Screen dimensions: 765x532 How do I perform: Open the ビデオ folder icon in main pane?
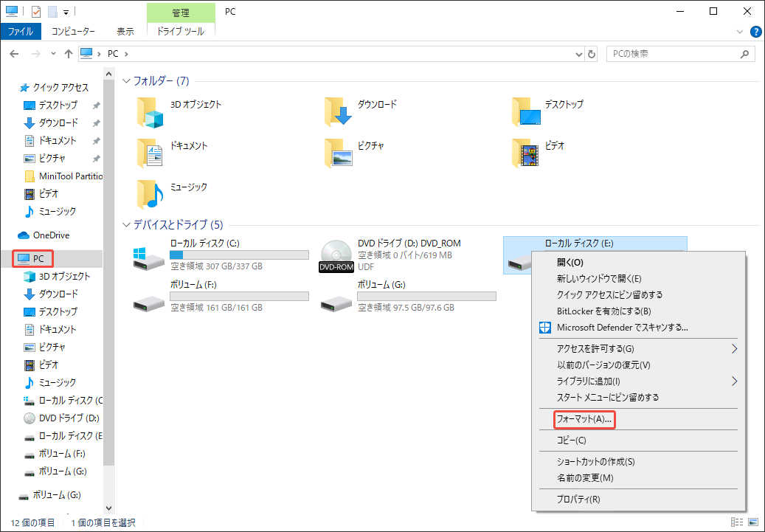click(x=526, y=153)
